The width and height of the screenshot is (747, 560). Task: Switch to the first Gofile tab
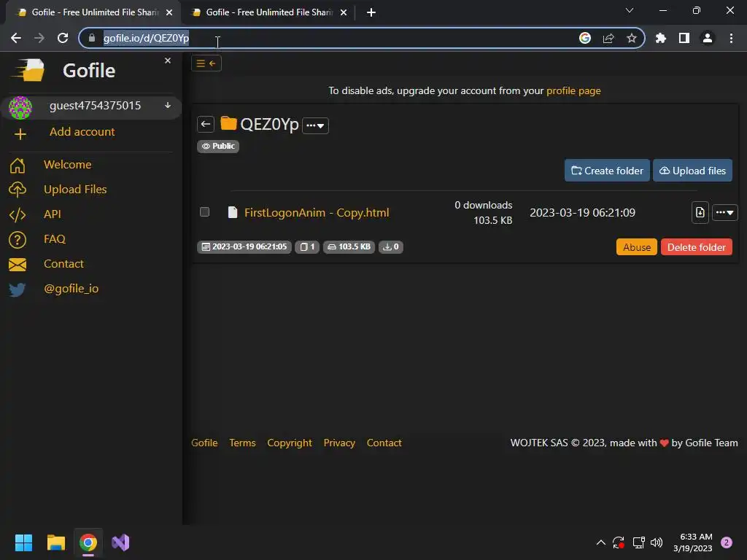(x=93, y=12)
